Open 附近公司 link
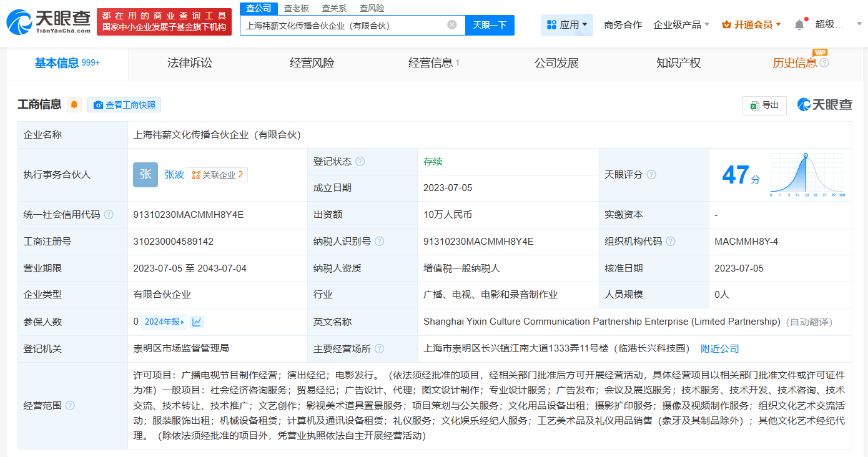 [x=719, y=348]
